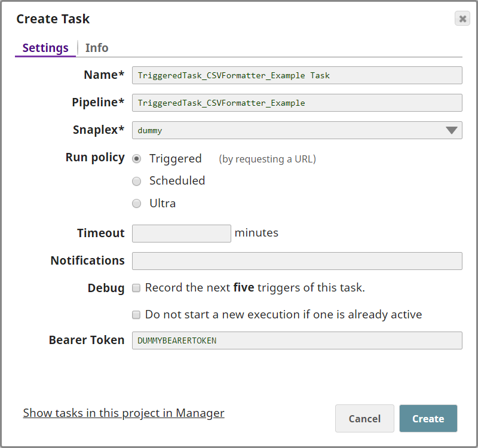478x448 pixels.
Task: Select the Settings tab
Action: [x=45, y=48]
